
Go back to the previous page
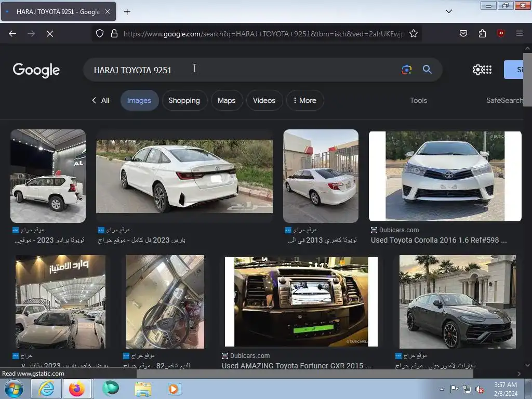tap(12, 34)
